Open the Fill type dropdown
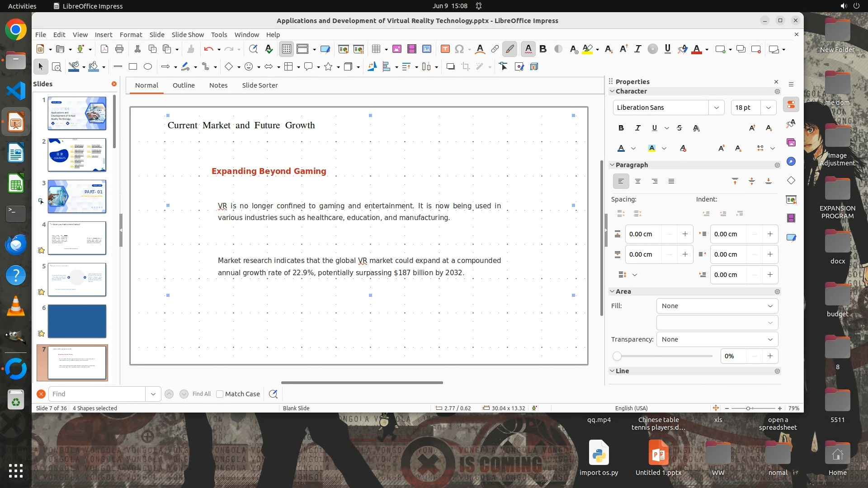Image resolution: width=868 pixels, height=488 pixels. [717, 306]
